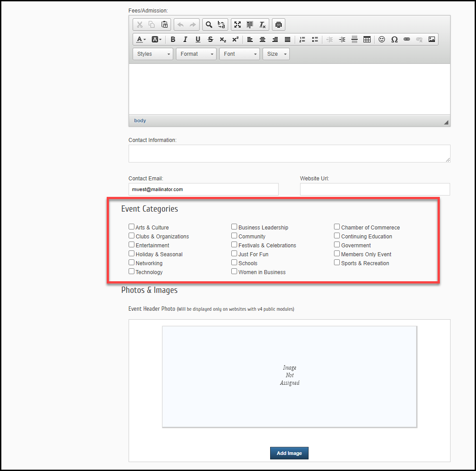Open the text color dropdown
The image size is (476, 471).
click(141, 39)
